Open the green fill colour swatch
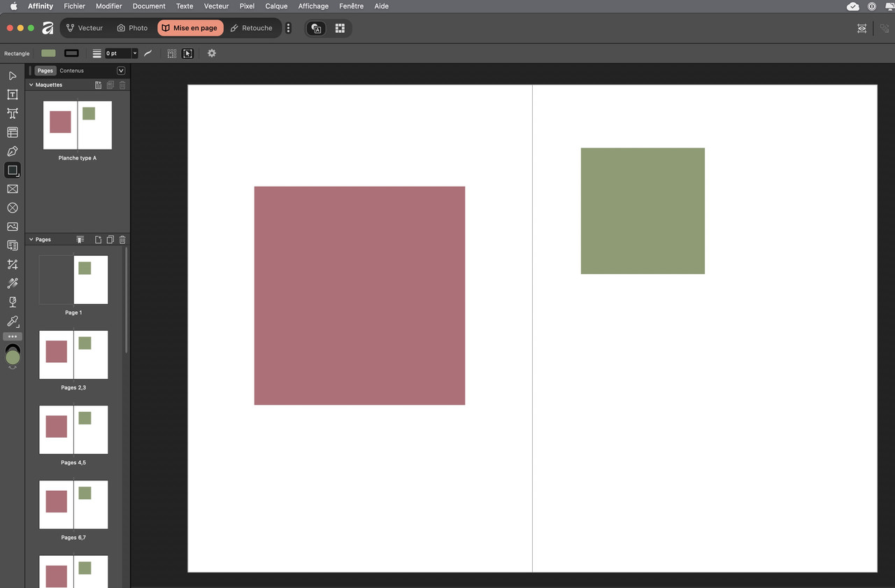Viewport: 895px width, 588px height. coord(48,53)
